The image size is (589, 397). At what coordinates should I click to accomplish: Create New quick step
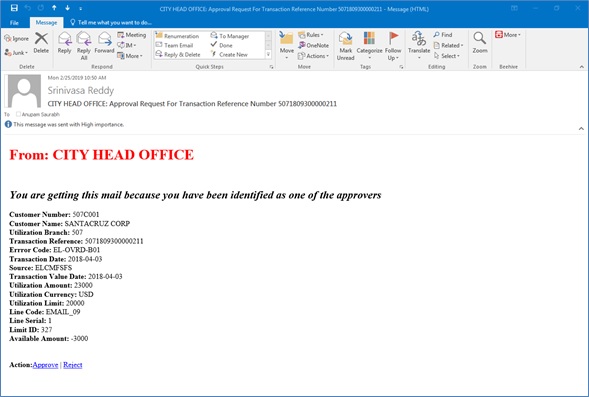(x=229, y=54)
